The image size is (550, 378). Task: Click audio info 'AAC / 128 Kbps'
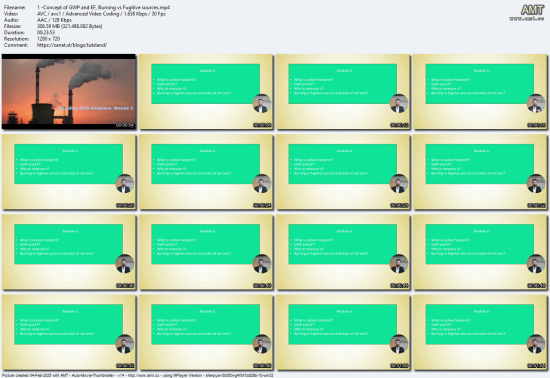tap(54, 20)
